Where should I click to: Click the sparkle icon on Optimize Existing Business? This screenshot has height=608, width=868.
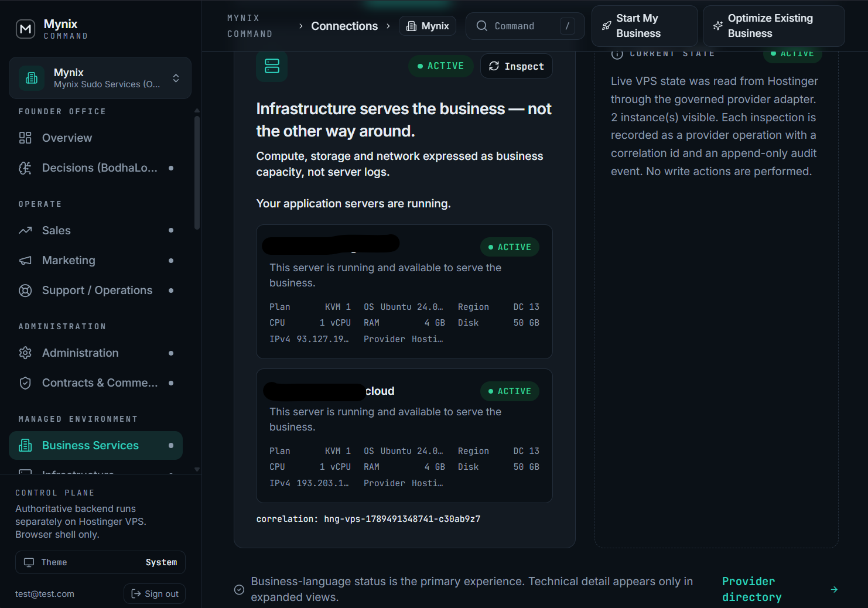click(717, 26)
